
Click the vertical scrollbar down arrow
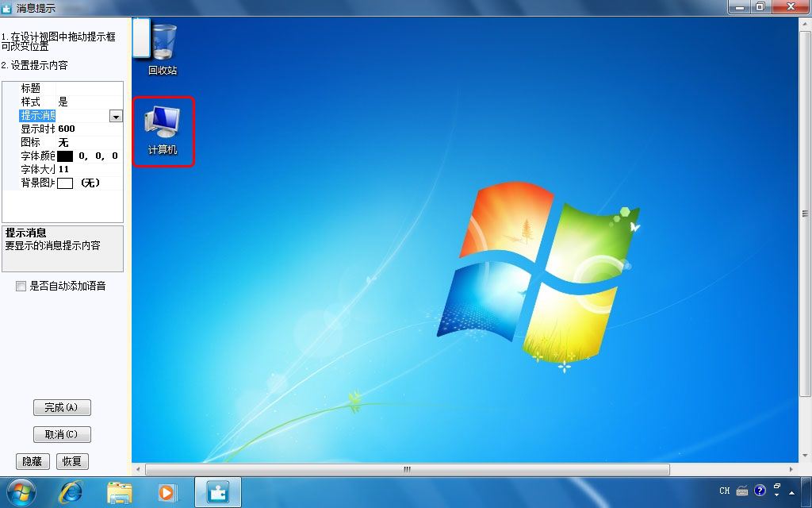tap(805, 455)
